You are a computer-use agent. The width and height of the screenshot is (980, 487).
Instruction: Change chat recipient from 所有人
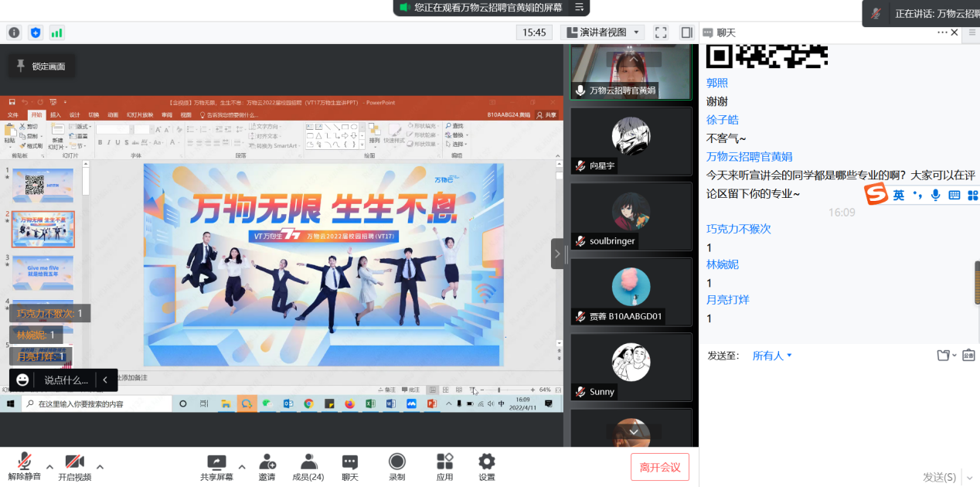pyautogui.click(x=771, y=355)
